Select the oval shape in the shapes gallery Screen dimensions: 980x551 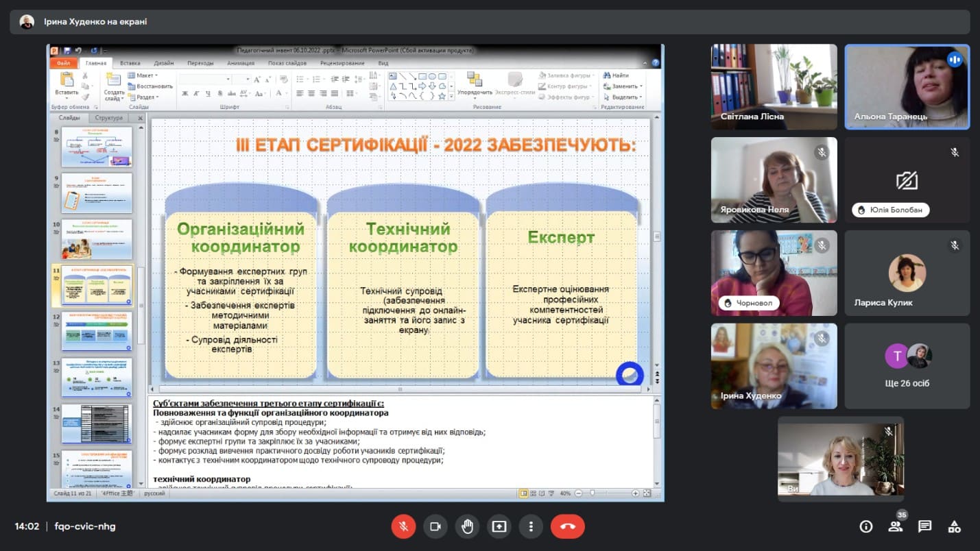[432, 76]
